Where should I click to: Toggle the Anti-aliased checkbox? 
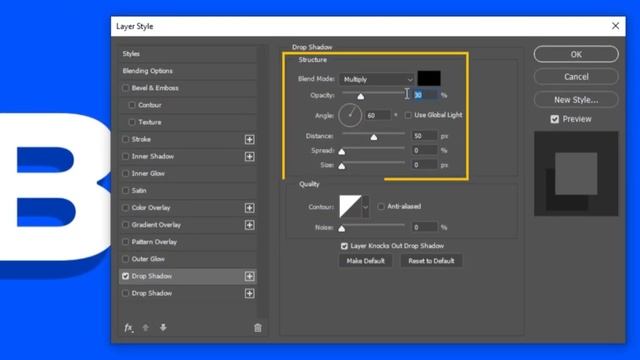click(381, 207)
